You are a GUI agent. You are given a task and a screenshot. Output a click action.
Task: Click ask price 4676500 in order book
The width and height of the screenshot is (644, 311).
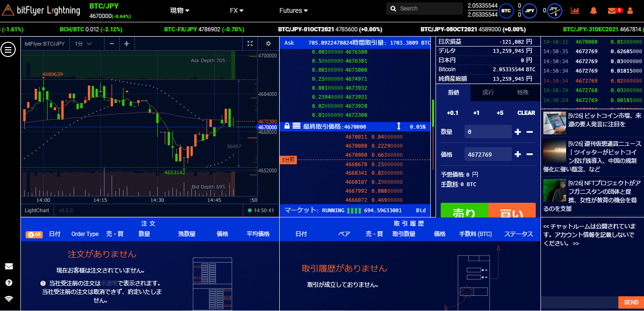click(x=356, y=52)
